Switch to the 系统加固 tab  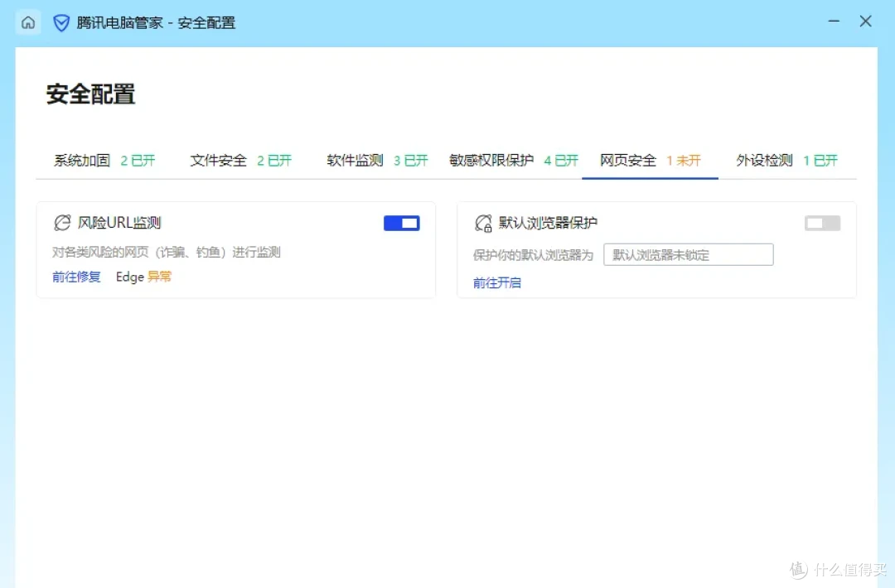104,161
